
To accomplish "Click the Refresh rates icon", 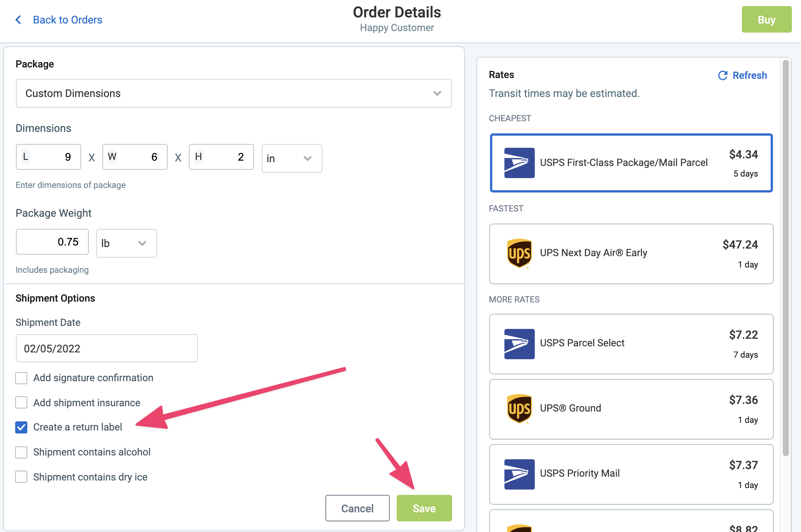I will [723, 75].
